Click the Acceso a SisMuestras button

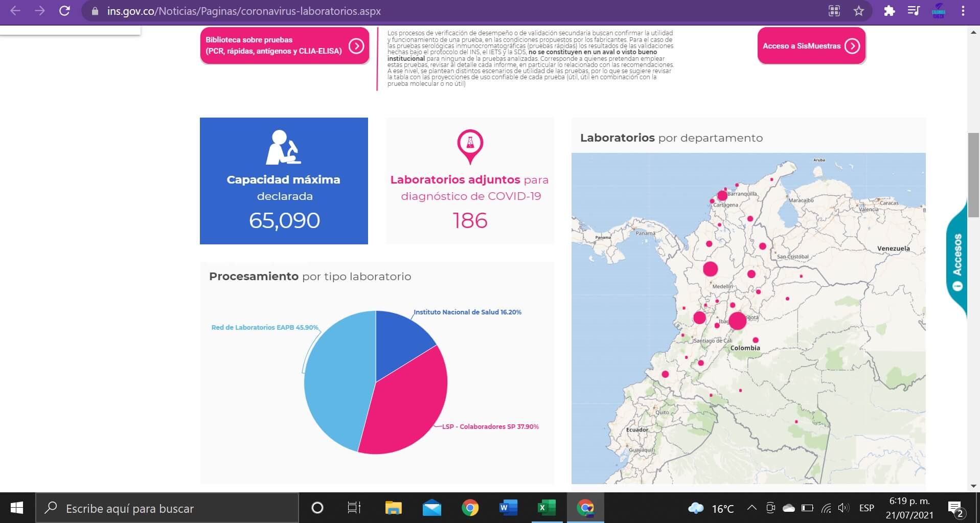811,46
